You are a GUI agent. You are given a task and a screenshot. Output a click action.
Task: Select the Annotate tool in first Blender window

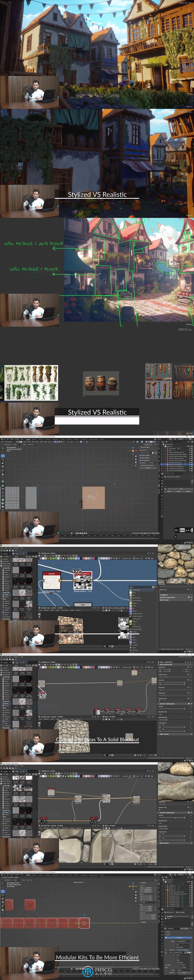point(3,471)
